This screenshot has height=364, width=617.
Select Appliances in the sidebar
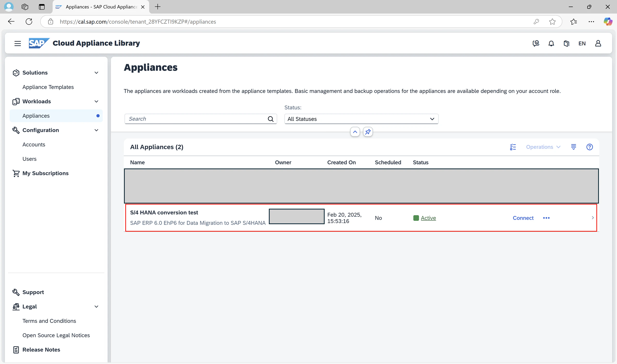coord(56,116)
